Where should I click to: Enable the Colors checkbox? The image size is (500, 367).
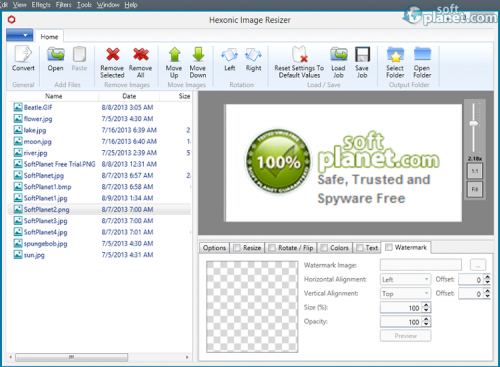(x=324, y=248)
